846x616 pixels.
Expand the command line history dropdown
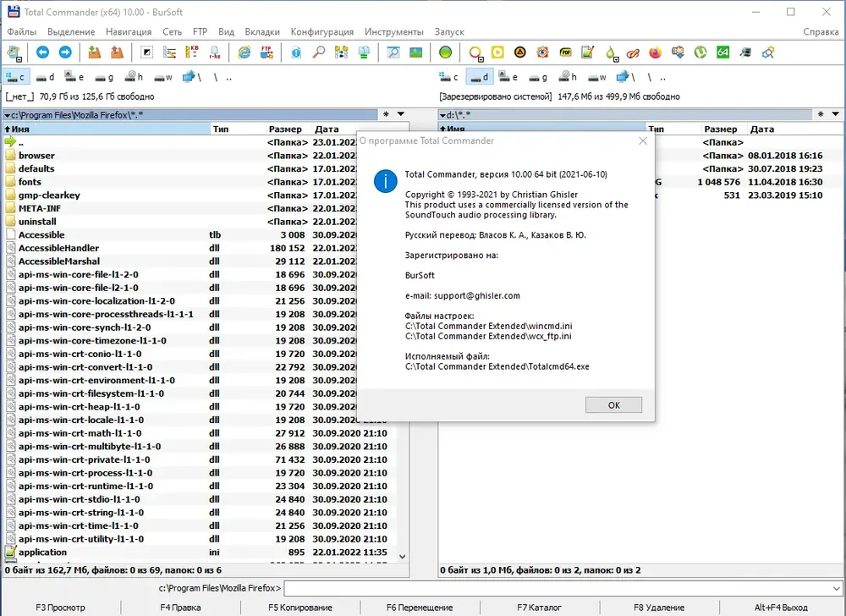[x=837, y=588]
